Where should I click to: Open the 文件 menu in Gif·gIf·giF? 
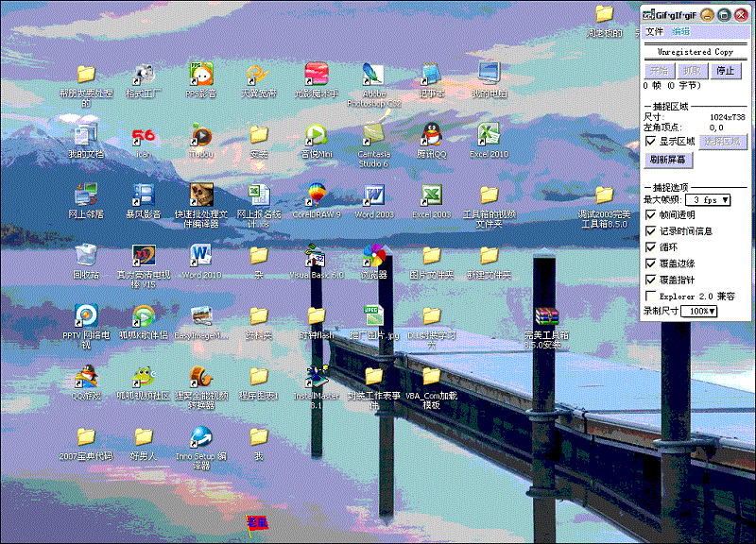click(x=654, y=32)
